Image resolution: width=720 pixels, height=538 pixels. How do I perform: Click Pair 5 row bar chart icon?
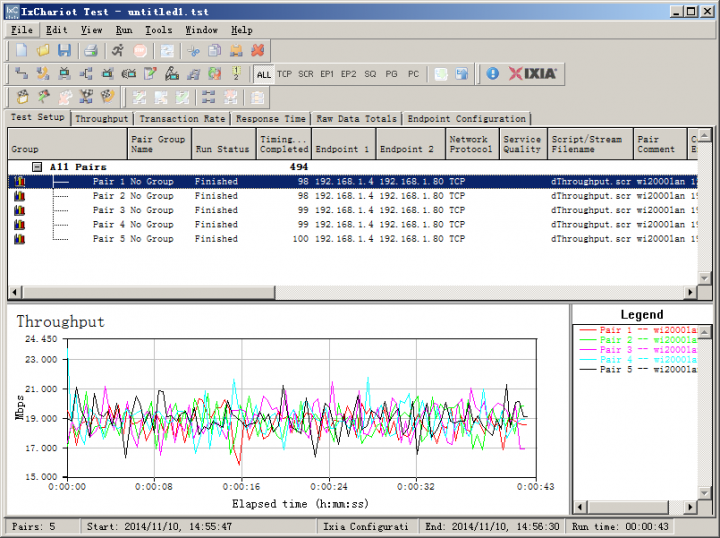coord(19,239)
